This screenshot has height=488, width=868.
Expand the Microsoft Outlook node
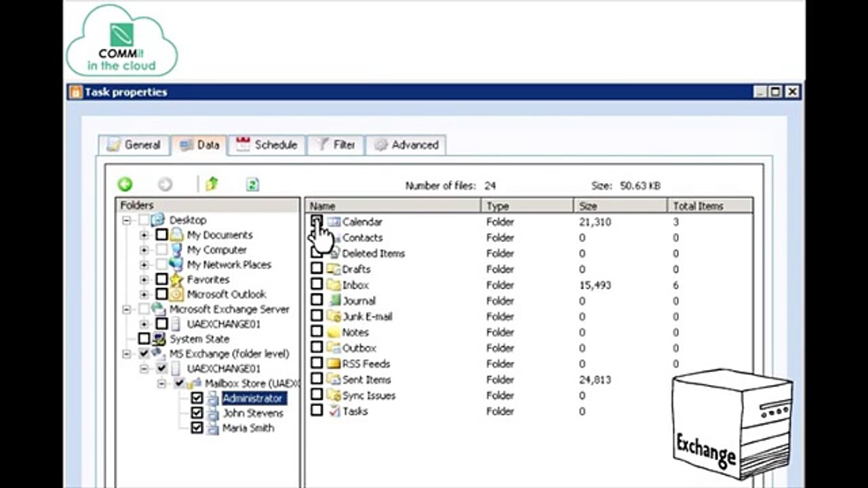point(144,294)
